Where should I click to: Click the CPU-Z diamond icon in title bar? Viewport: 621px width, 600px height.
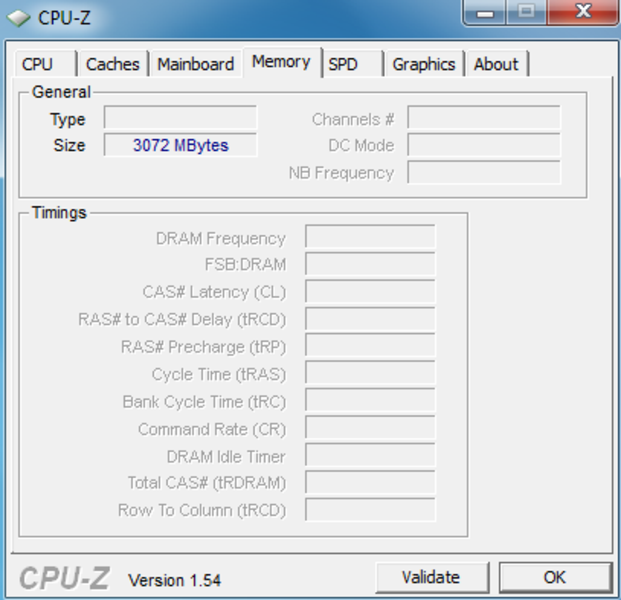[x=18, y=18]
